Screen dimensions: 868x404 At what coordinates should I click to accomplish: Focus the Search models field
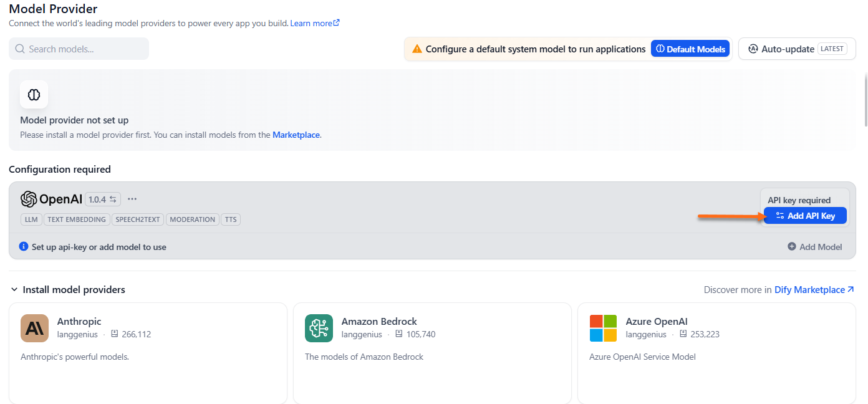(x=79, y=49)
